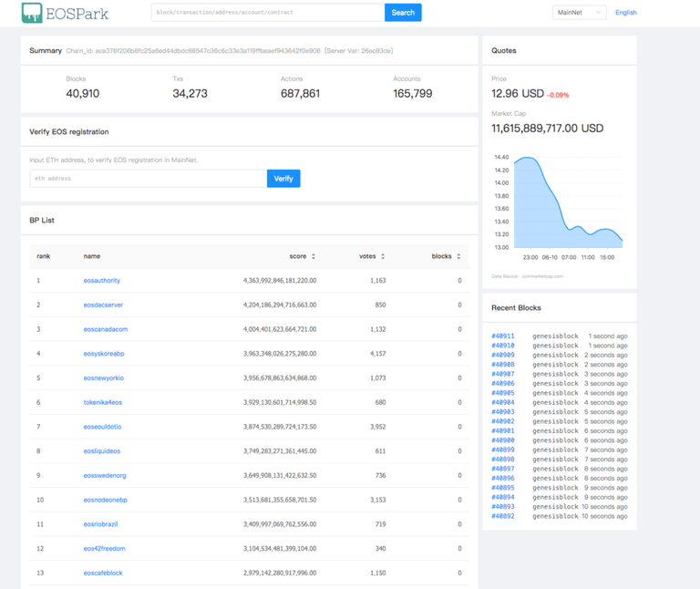Open eosauthority producer page
The height and width of the screenshot is (589, 700).
click(101, 281)
